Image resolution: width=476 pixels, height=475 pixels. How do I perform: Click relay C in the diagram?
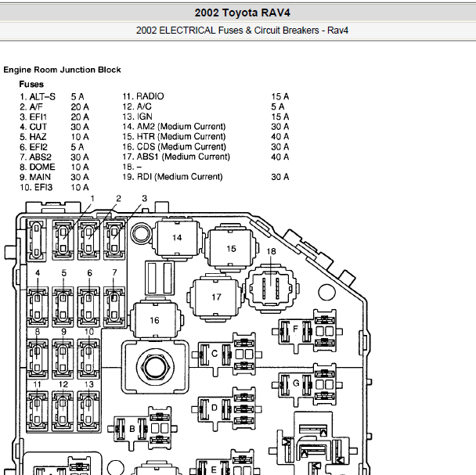pyautogui.click(x=227, y=354)
